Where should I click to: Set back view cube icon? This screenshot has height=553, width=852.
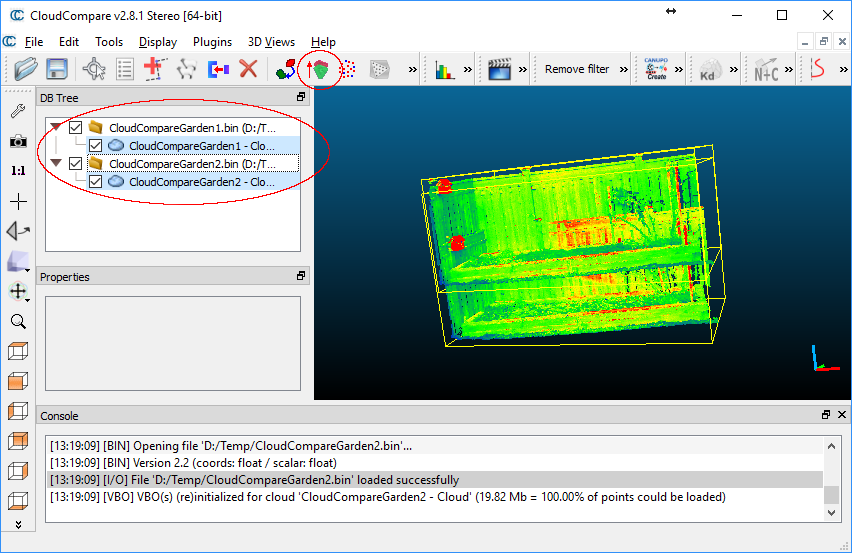pyautogui.click(x=18, y=441)
